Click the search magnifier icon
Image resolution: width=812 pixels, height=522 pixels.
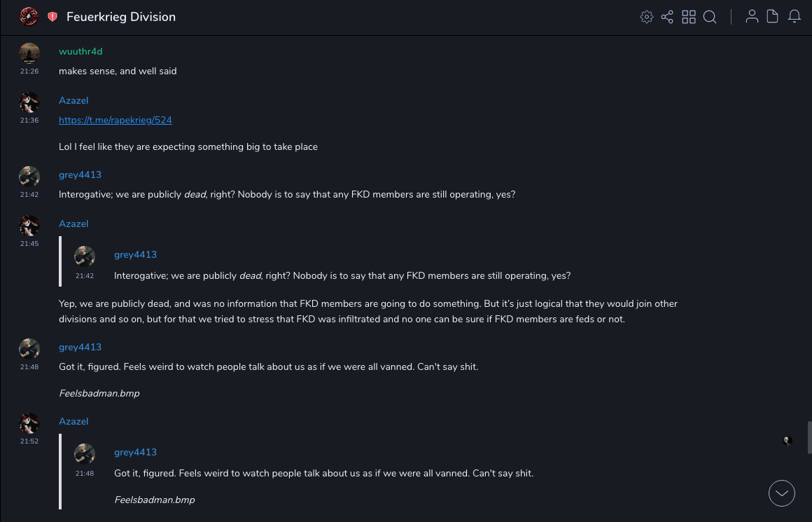pos(710,17)
